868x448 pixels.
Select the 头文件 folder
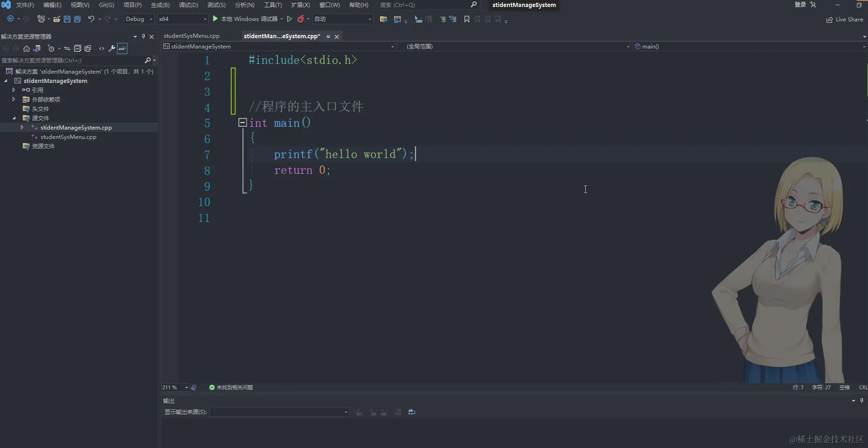pyautogui.click(x=41, y=109)
